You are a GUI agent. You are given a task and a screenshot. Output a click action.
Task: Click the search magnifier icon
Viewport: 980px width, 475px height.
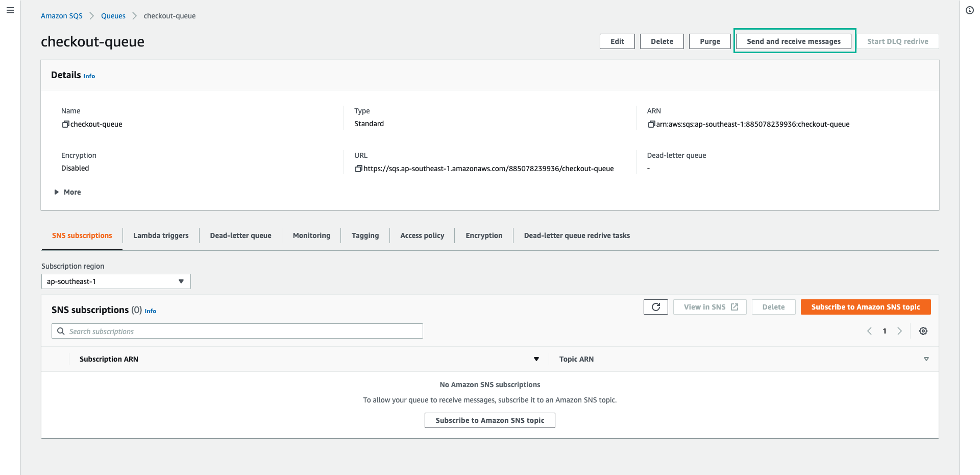tap(61, 331)
